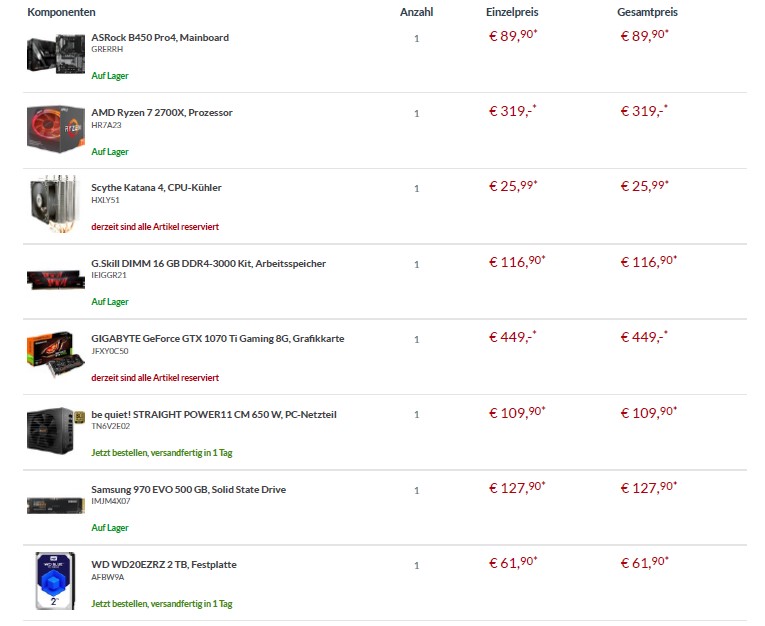Open GIGABYTE GeForce GTX 1070 Ti Grafikkarte link

(218, 339)
